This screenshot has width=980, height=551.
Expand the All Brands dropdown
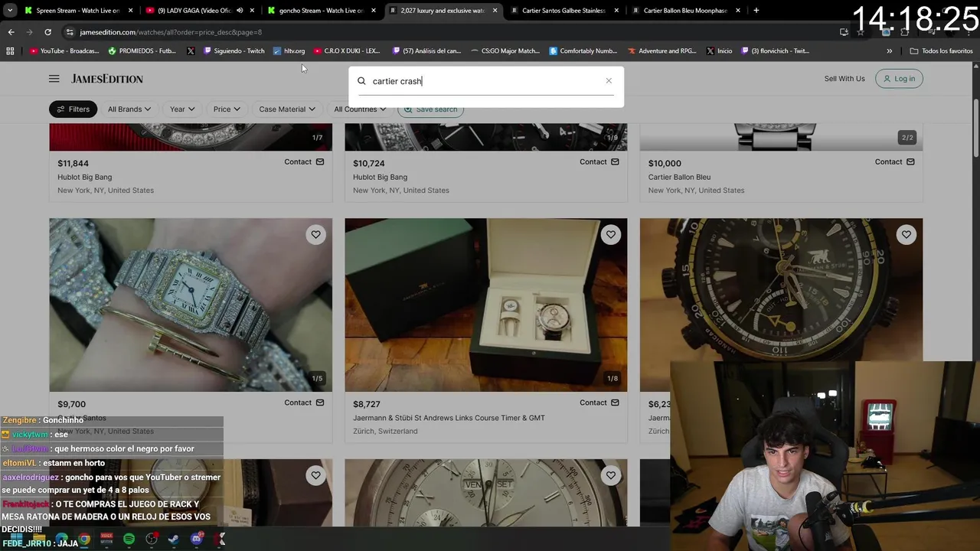coord(129,109)
